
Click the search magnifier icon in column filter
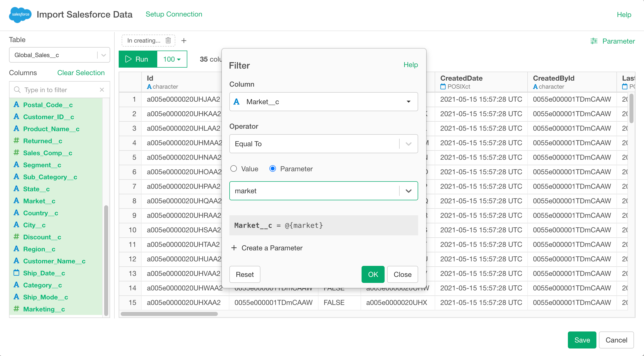pos(17,90)
